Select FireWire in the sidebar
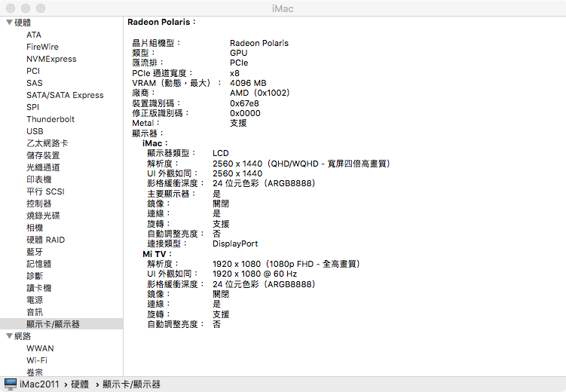The width and height of the screenshot is (566, 392). point(42,47)
